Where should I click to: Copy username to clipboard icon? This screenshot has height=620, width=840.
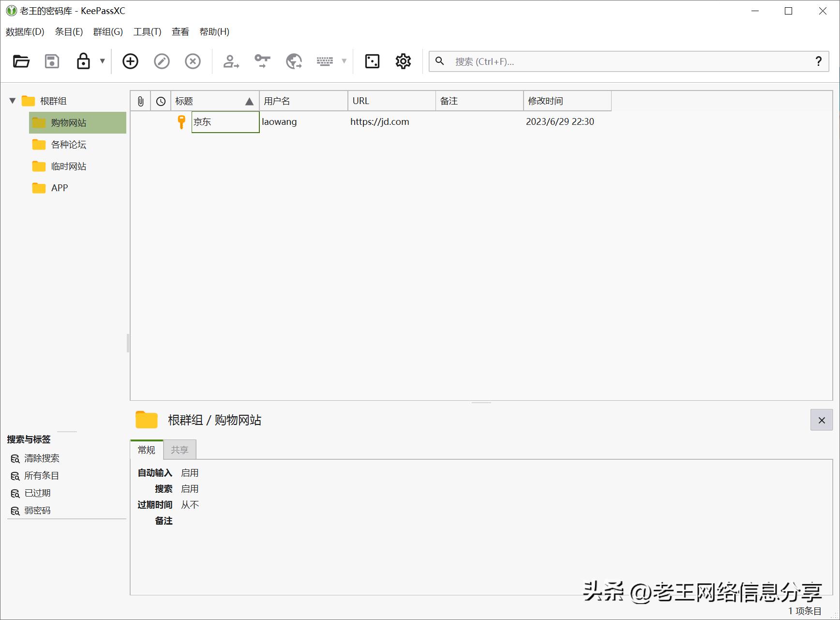pos(231,61)
